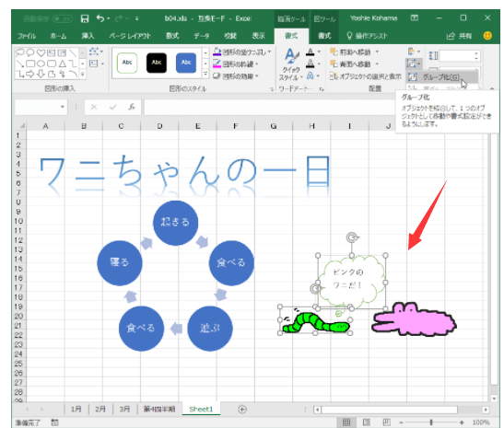Open the Customize Quick Access Toolbar dropdown

[136, 18]
